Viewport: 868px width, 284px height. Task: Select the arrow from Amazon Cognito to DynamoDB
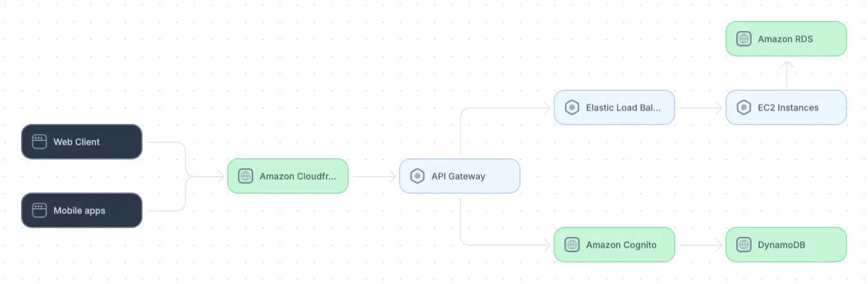tap(700, 245)
